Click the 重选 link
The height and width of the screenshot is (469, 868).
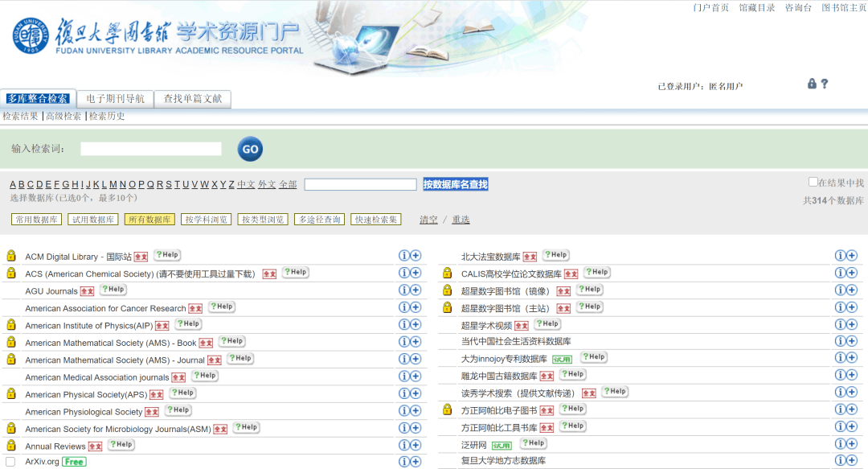click(461, 220)
